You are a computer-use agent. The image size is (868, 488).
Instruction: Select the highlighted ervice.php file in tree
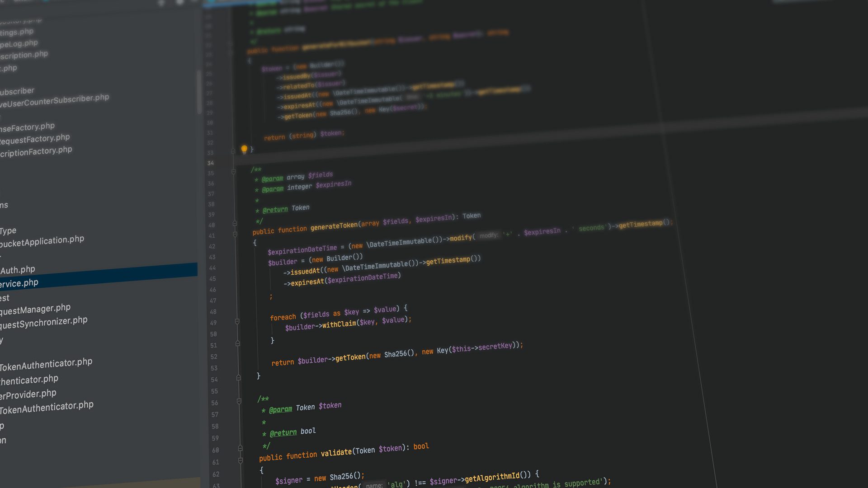[x=19, y=283]
